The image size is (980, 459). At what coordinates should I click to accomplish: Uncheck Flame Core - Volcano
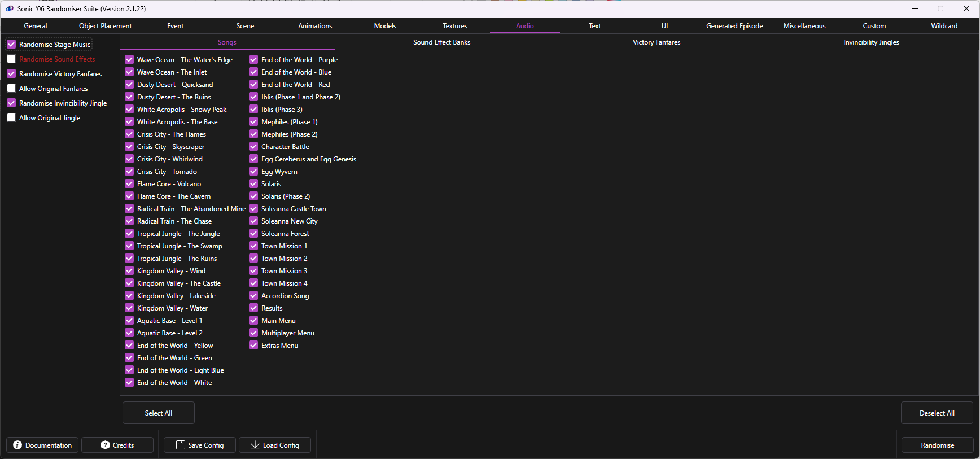(129, 183)
